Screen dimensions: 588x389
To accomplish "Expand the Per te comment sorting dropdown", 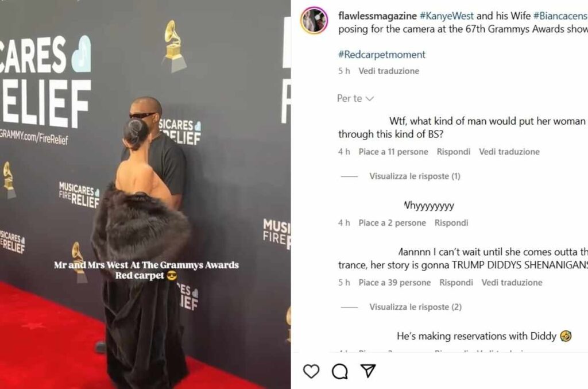I will tap(355, 99).
